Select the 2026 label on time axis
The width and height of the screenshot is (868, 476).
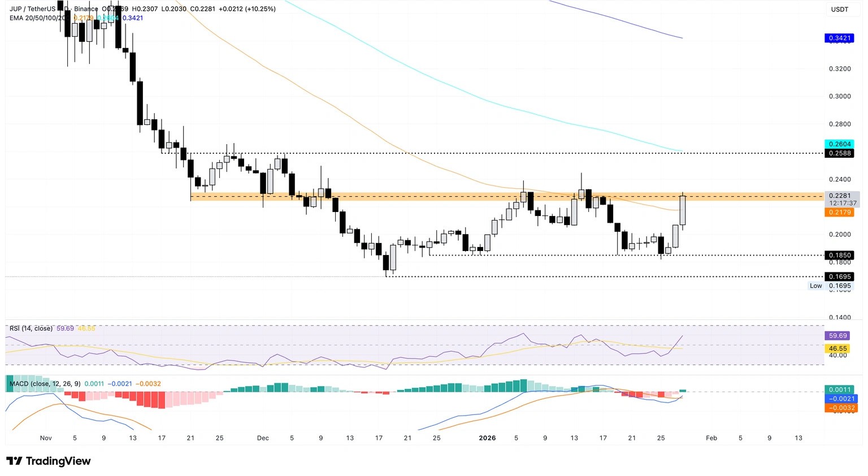487,438
